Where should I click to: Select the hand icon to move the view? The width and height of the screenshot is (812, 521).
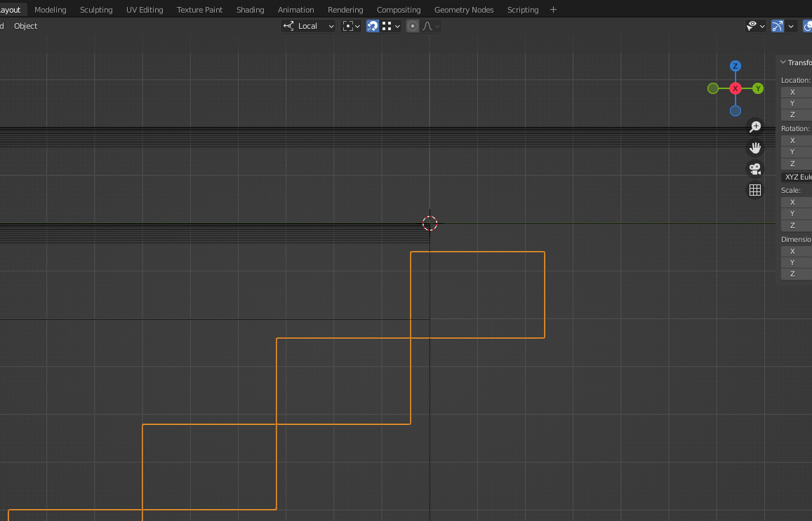tap(754, 148)
